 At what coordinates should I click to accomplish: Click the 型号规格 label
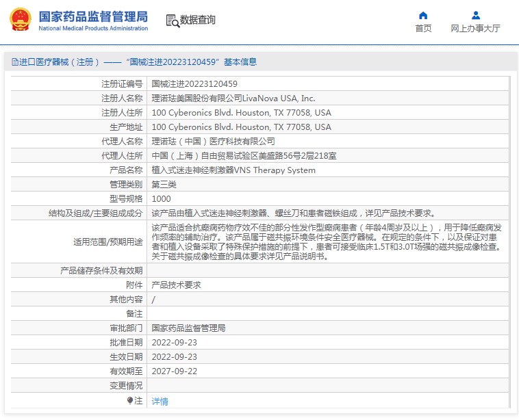126,199
